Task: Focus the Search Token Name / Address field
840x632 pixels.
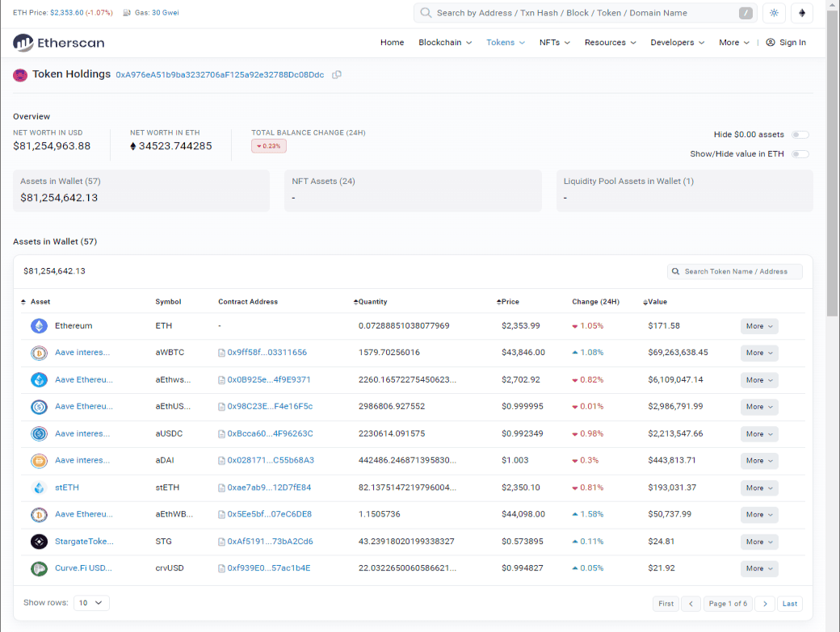Action: click(x=734, y=272)
